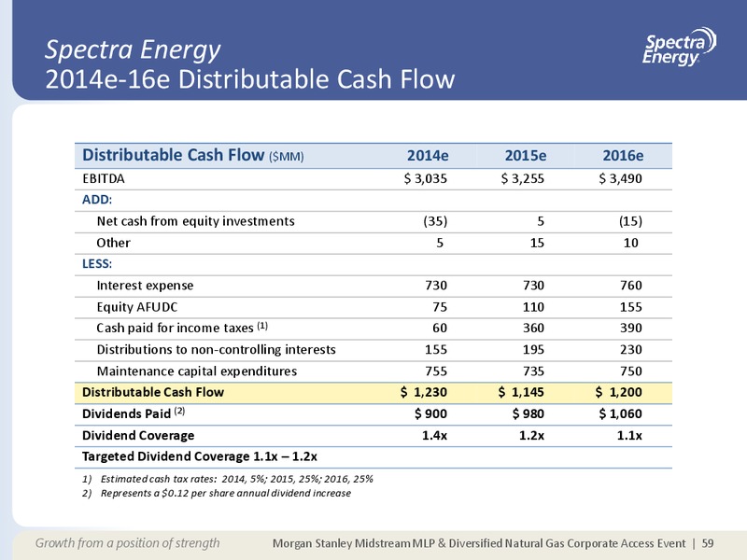
Task: Select the "Distributable Cash Flow ($MM)" table header
Action: pyautogui.click(x=193, y=155)
